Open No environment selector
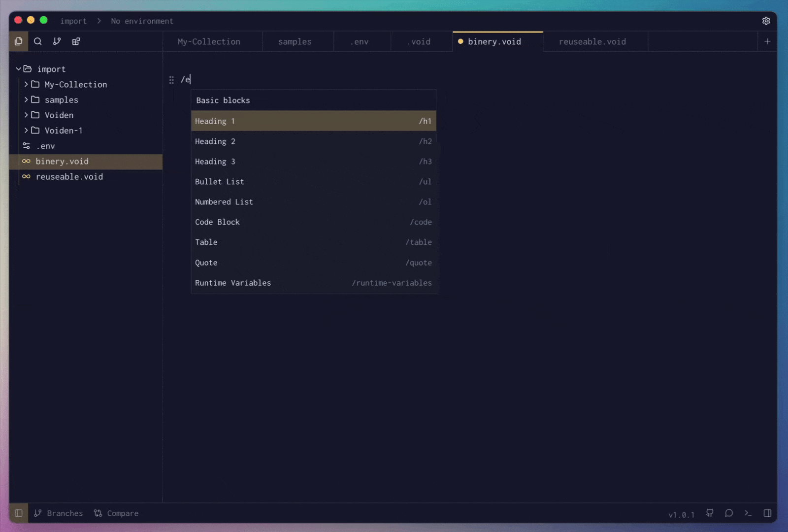788x532 pixels. [x=142, y=21]
